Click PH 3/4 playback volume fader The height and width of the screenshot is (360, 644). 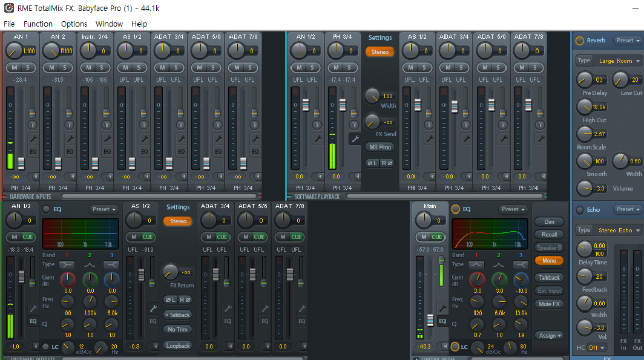[343, 105]
